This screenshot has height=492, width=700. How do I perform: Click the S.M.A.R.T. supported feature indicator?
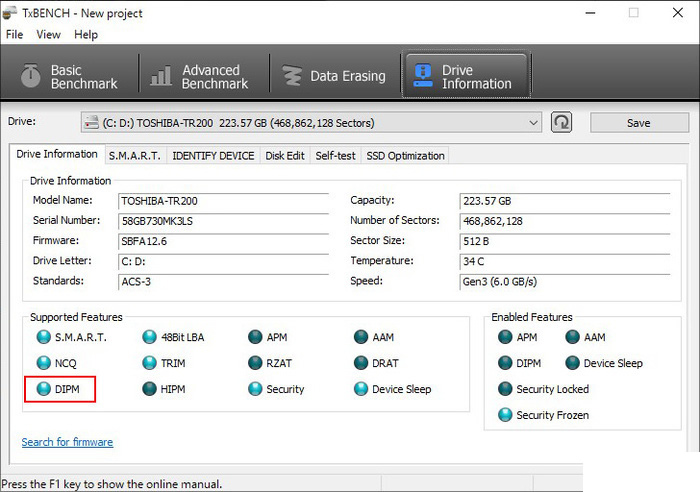point(44,337)
